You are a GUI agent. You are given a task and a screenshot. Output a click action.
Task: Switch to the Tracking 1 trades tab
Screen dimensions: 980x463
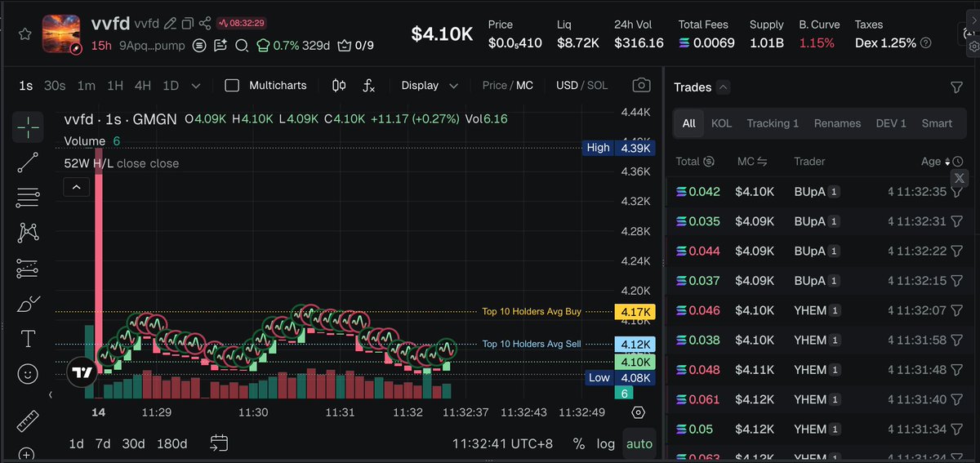coord(773,123)
